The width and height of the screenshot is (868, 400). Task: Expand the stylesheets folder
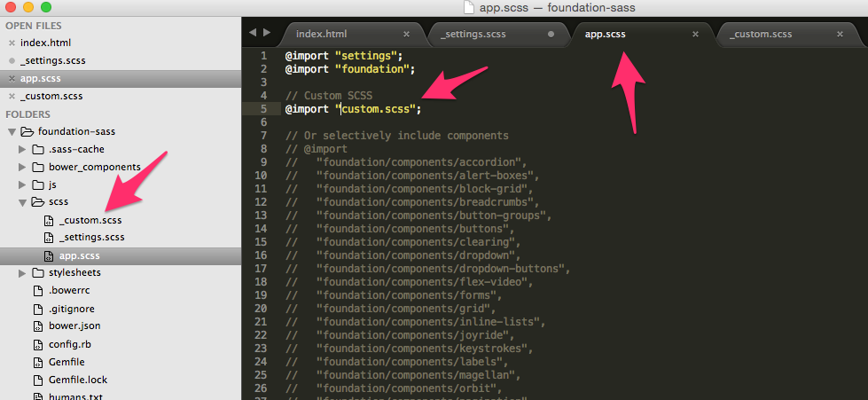tap(22, 273)
